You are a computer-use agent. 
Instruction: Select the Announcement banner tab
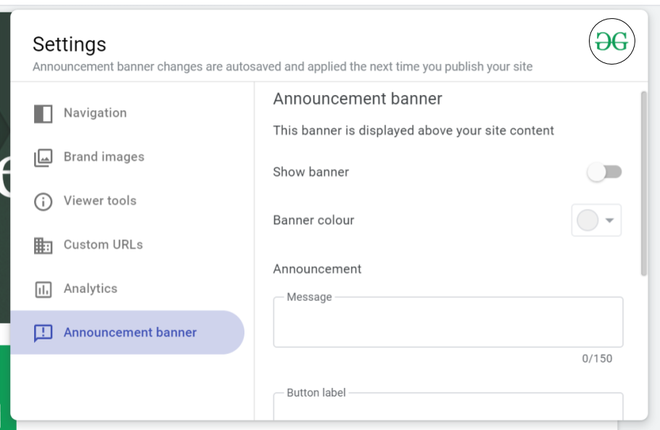[x=130, y=333]
